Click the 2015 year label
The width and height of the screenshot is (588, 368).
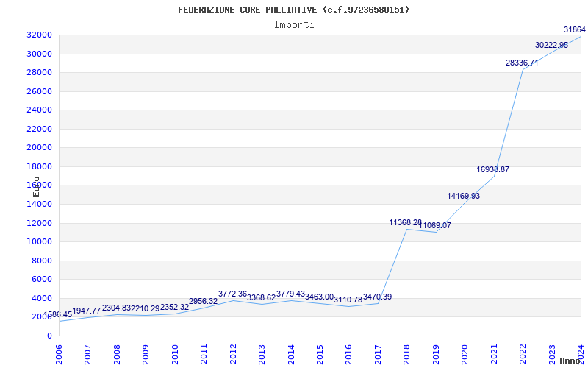click(320, 355)
